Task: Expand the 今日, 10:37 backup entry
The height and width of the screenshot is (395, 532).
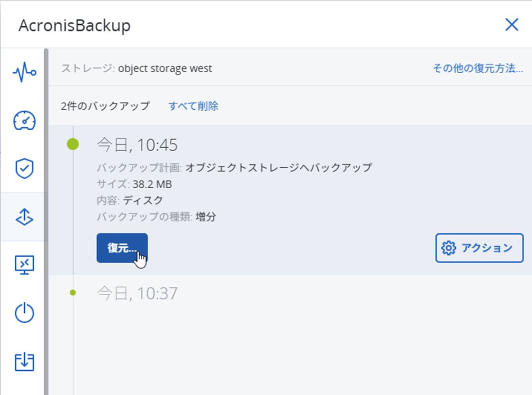Action: pos(137,293)
